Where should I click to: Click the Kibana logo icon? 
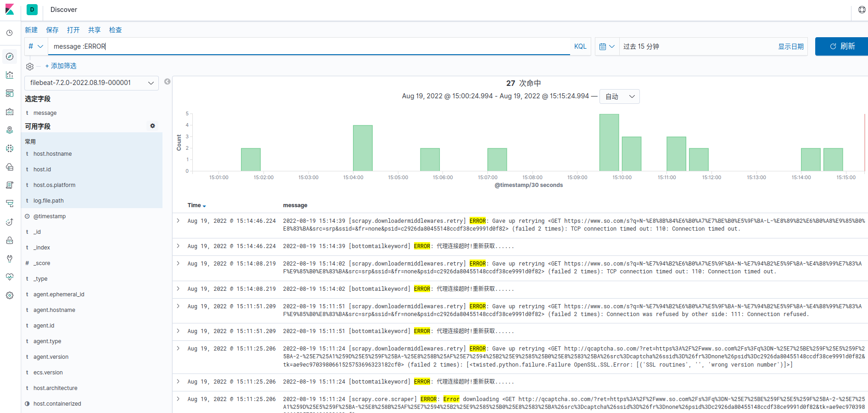tap(10, 10)
